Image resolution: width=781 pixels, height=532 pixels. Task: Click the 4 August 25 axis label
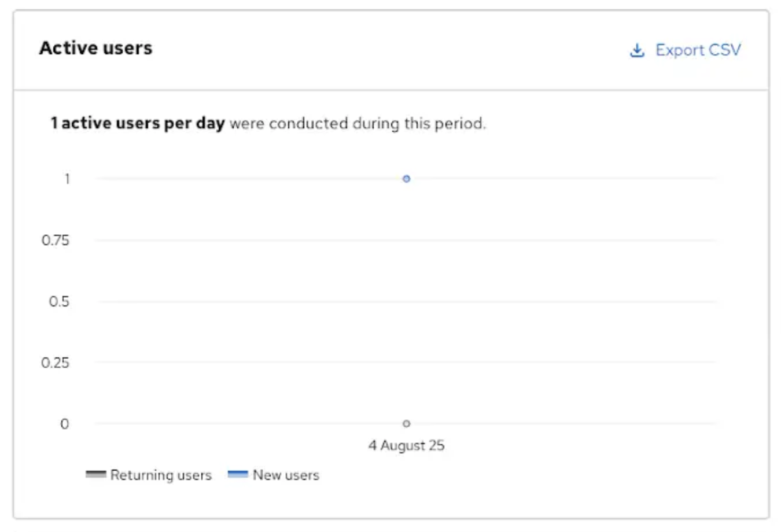(x=406, y=445)
